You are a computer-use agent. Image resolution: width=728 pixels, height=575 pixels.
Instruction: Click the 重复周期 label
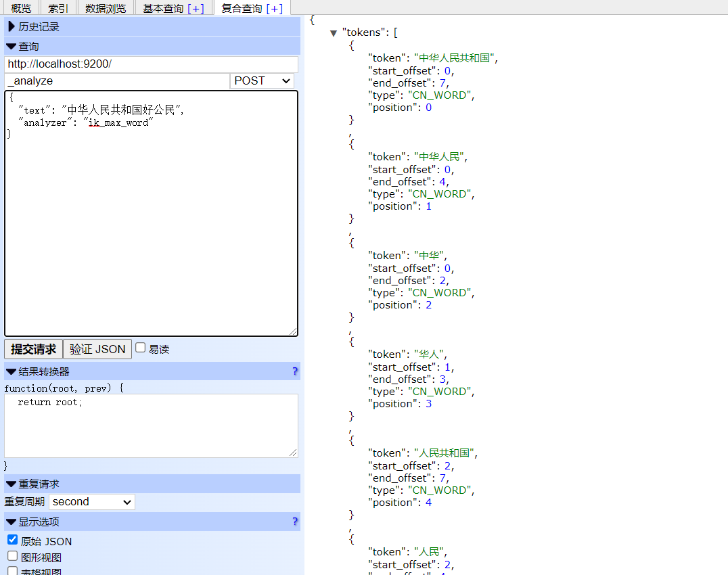tap(24, 502)
